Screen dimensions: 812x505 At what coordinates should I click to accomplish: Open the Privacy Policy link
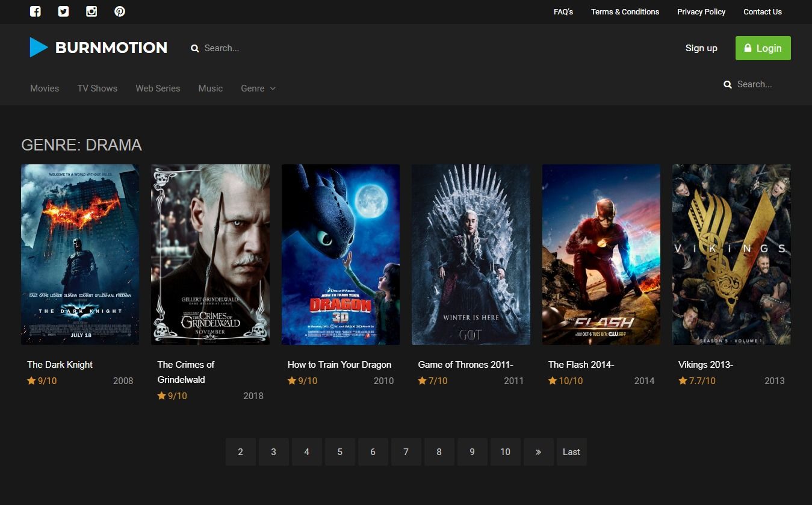701,11
